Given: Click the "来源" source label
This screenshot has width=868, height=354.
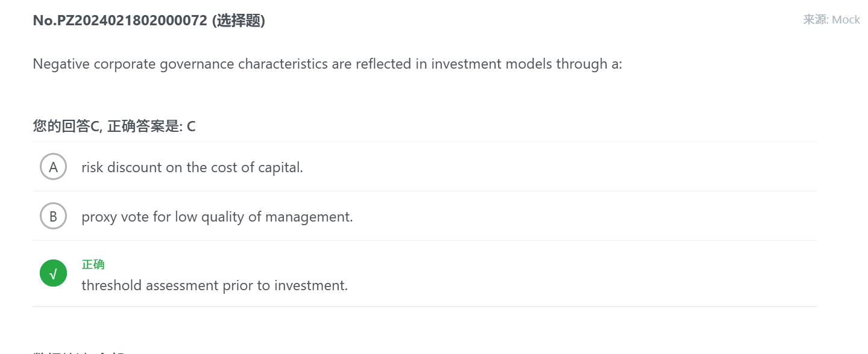Looking at the screenshot, I should 815,20.
